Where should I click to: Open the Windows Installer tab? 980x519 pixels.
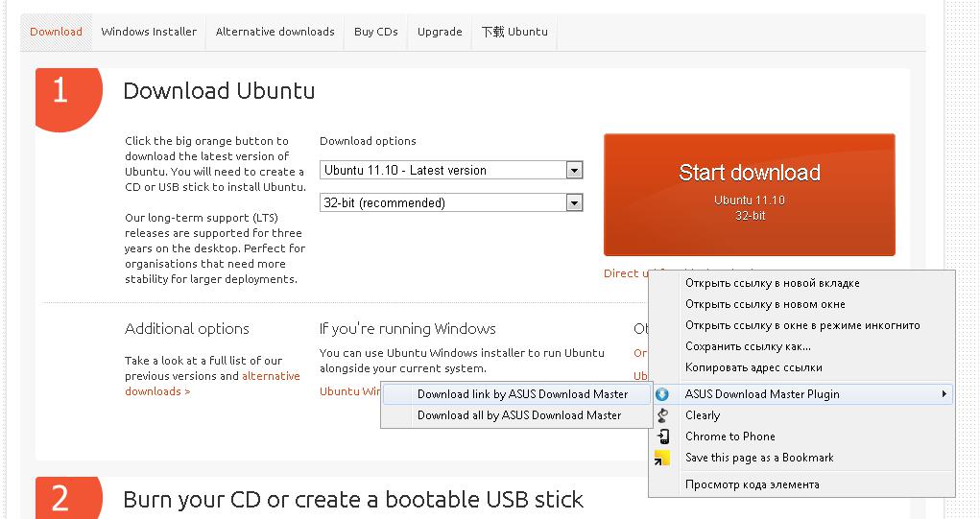point(149,32)
